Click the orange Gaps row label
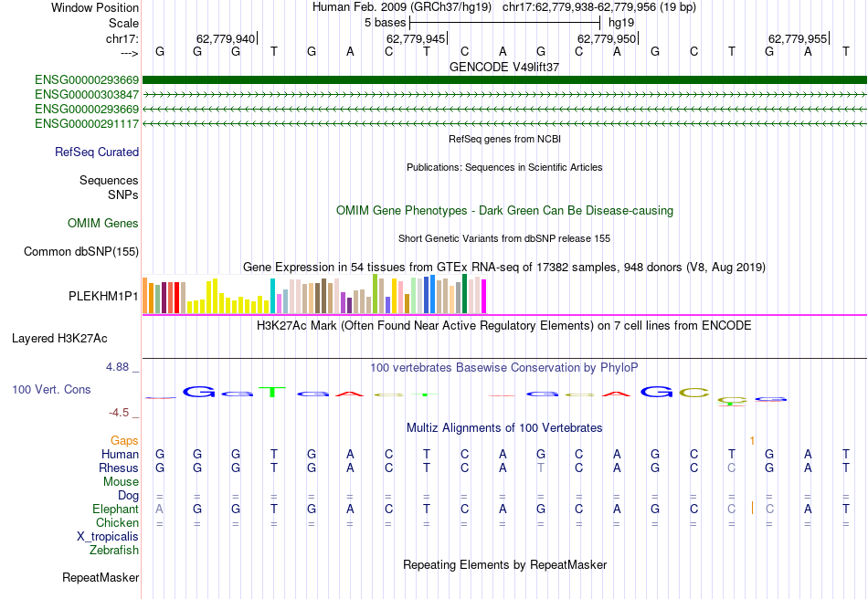868x599 pixels. tap(124, 441)
